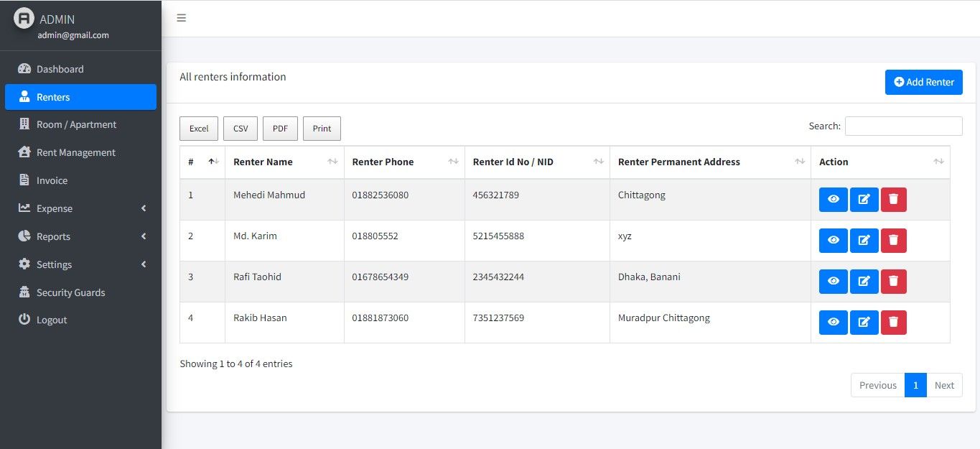This screenshot has width=980, height=449.
Task: Edit renter Mehedi Mahmud with pencil icon
Action: coord(864,200)
